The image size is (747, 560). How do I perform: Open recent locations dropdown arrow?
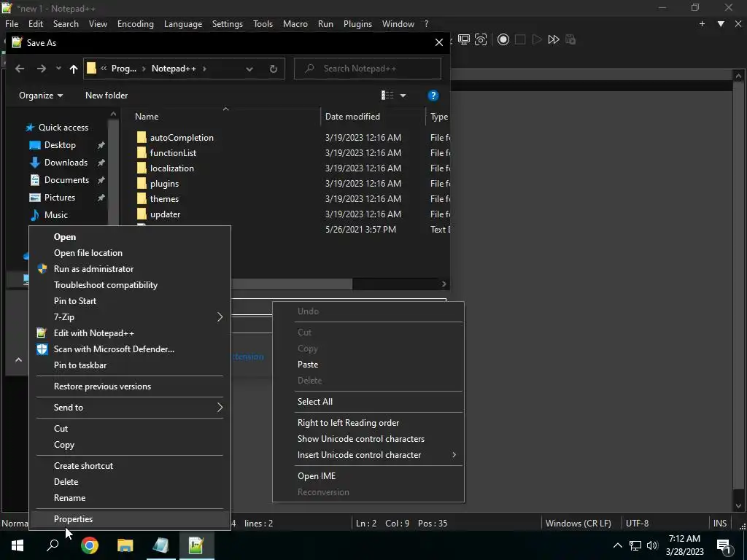[58, 69]
